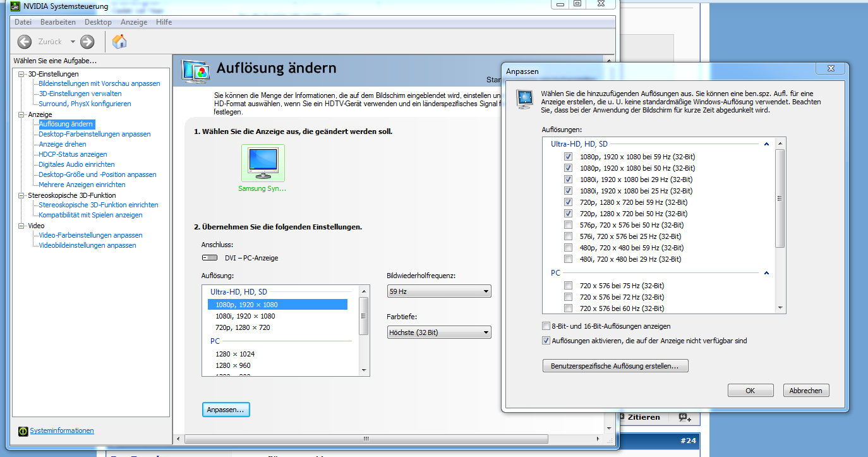Click the Forward arrow icon
Image resolution: width=868 pixels, height=457 pixels.
click(87, 42)
